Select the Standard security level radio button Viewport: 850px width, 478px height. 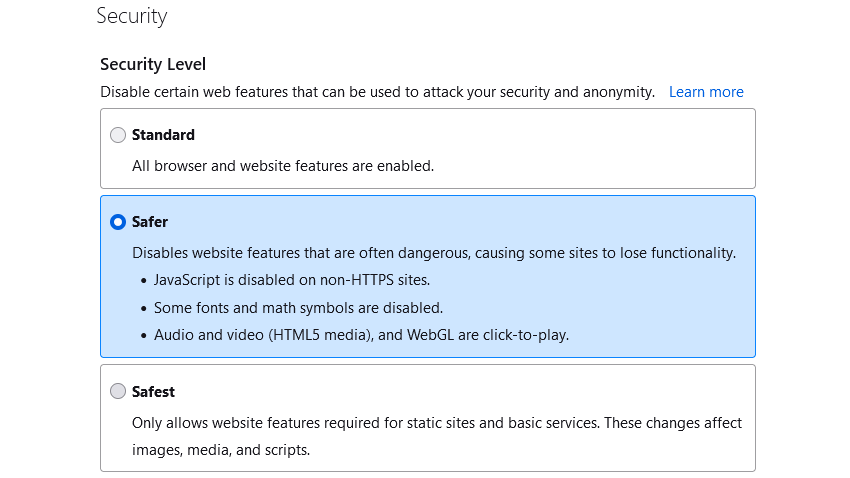pos(118,135)
